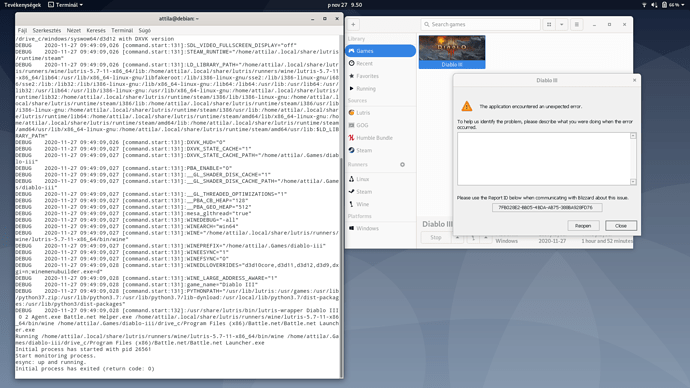
Task: Click the add game plus icon
Action: pyautogui.click(x=353, y=25)
